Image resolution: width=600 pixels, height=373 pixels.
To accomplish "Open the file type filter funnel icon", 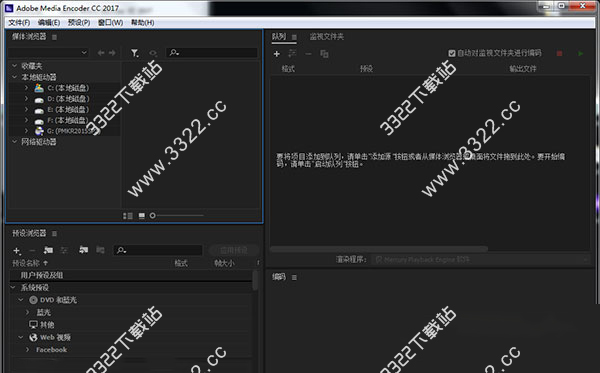I will (135, 53).
